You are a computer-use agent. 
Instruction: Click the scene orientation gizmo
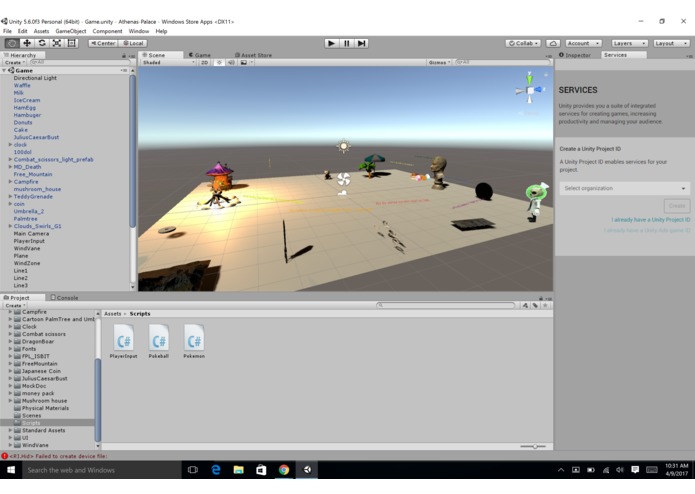coord(529,90)
